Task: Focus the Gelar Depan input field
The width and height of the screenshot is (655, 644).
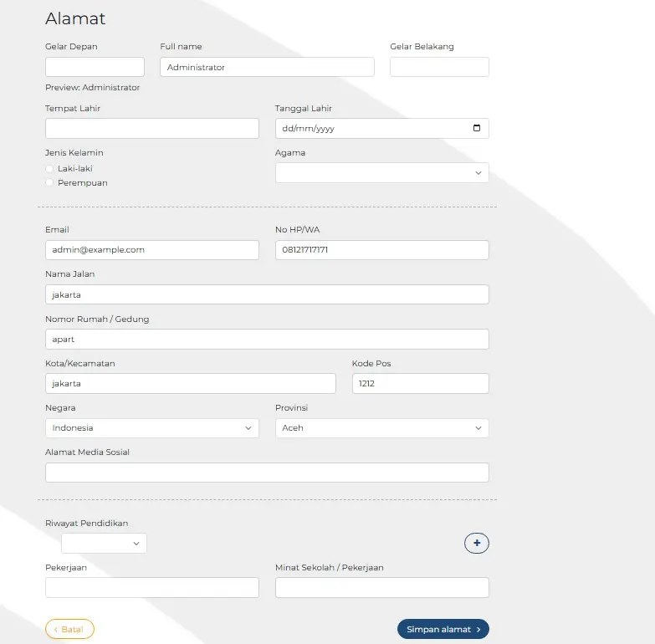Action: (x=95, y=67)
